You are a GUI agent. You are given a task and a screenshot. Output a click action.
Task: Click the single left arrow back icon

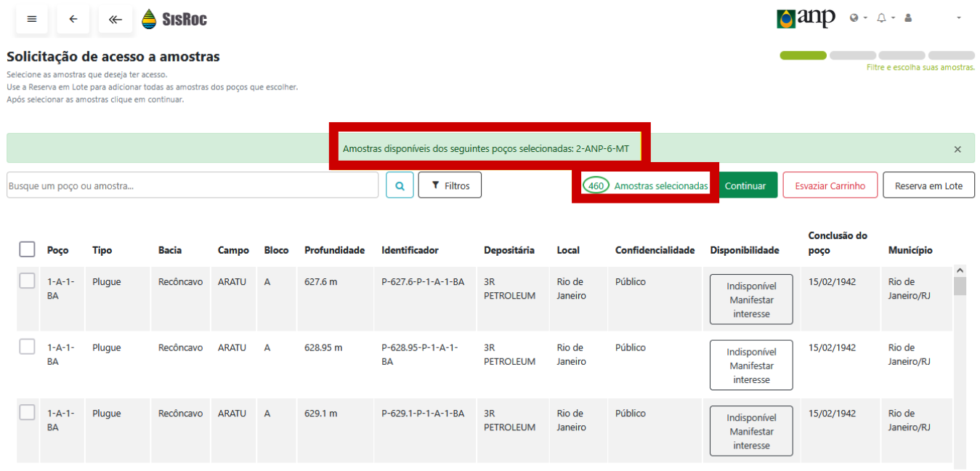coord(73,20)
